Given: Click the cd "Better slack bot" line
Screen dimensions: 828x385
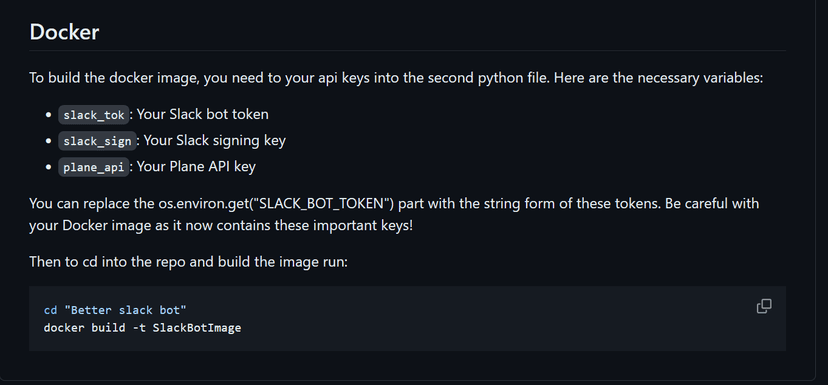Looking at the screenshot, I should coord(115,310).
